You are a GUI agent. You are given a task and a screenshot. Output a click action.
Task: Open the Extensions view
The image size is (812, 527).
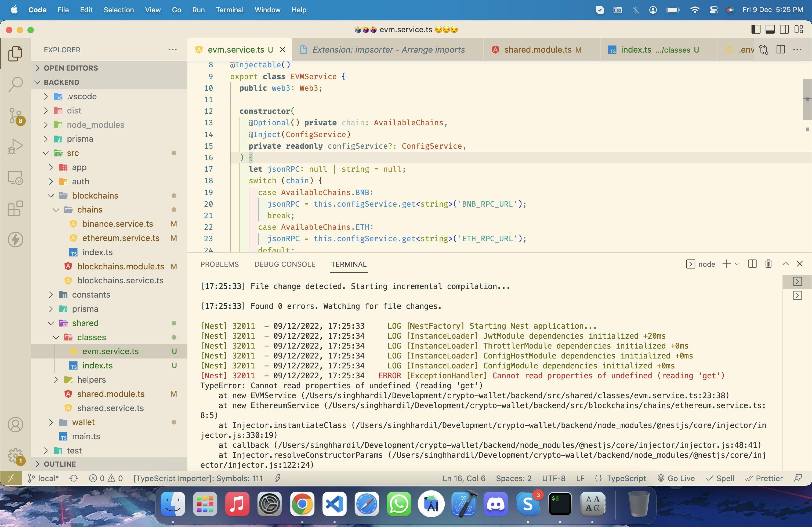[x=15, y=208]
